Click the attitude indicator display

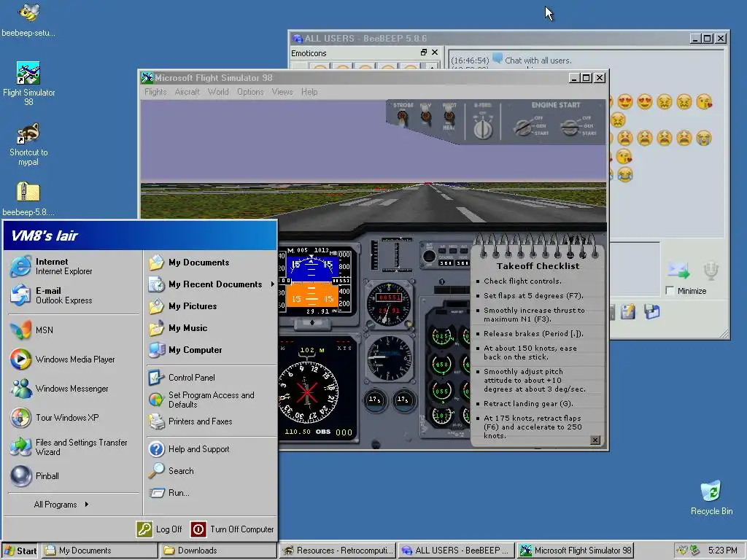pyautogui.click(x=311, y=283)
